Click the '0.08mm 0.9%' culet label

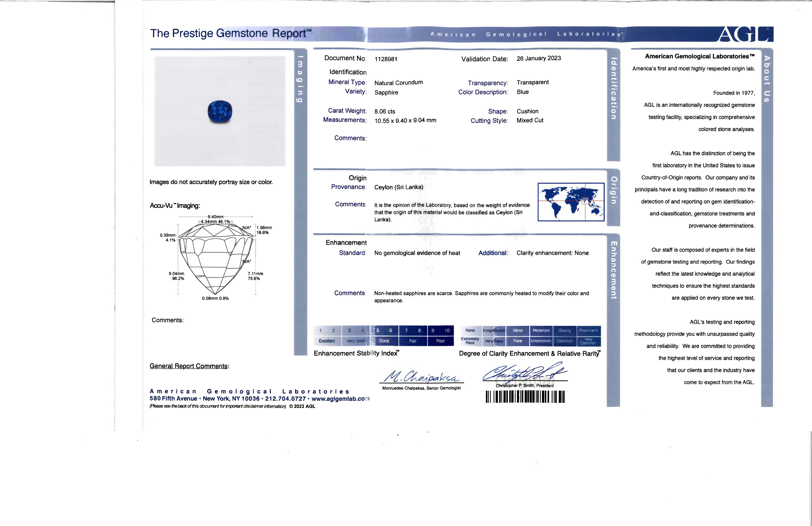(x=215, y=298)
